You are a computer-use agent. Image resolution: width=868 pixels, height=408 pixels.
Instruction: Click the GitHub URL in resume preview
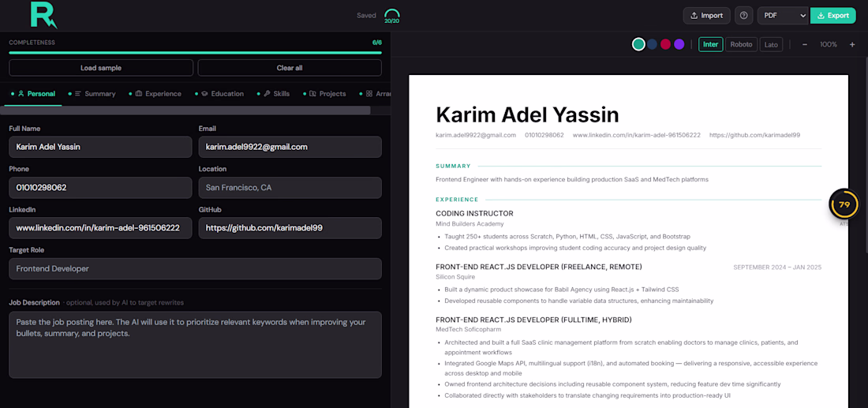754,135
